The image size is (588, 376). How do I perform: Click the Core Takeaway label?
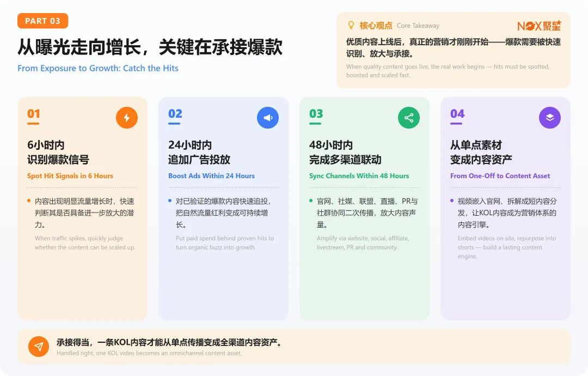coord(418,26)
